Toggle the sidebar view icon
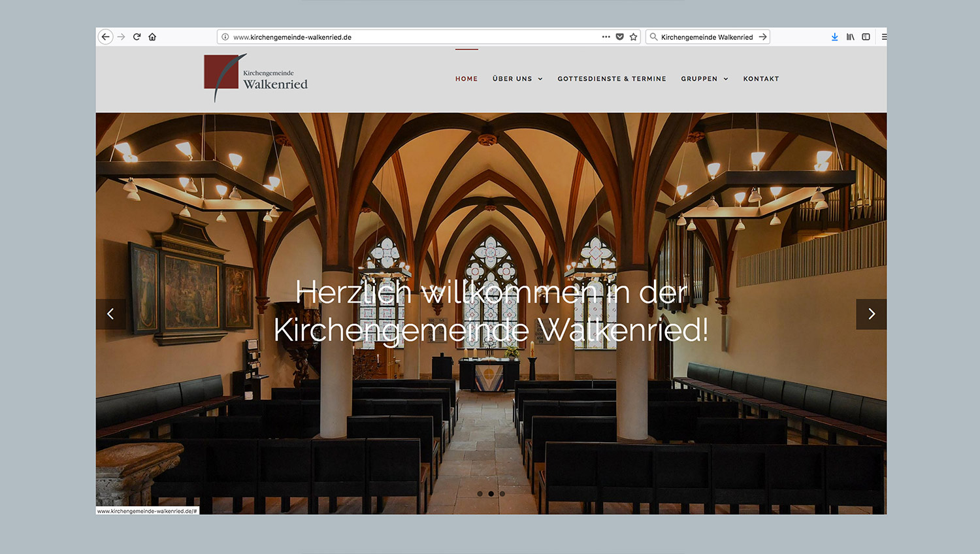This screenshot has width=980, height=554. coord(866,37)
